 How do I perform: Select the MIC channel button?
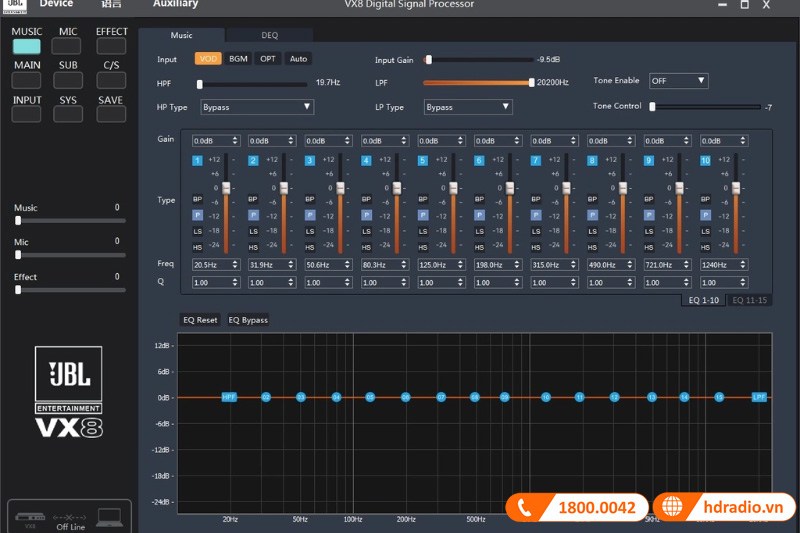[x=68, y=45]
